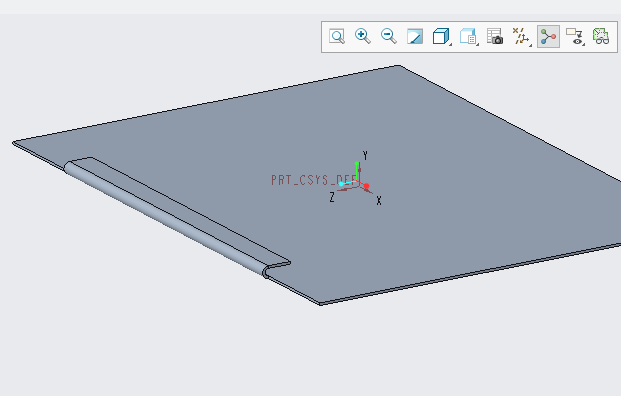Show the Flat Pattern Preview with glasses icon
Image resolution: width=621 pixels, height=396 pixels.
pyautogui.click(x=601, y=36)
